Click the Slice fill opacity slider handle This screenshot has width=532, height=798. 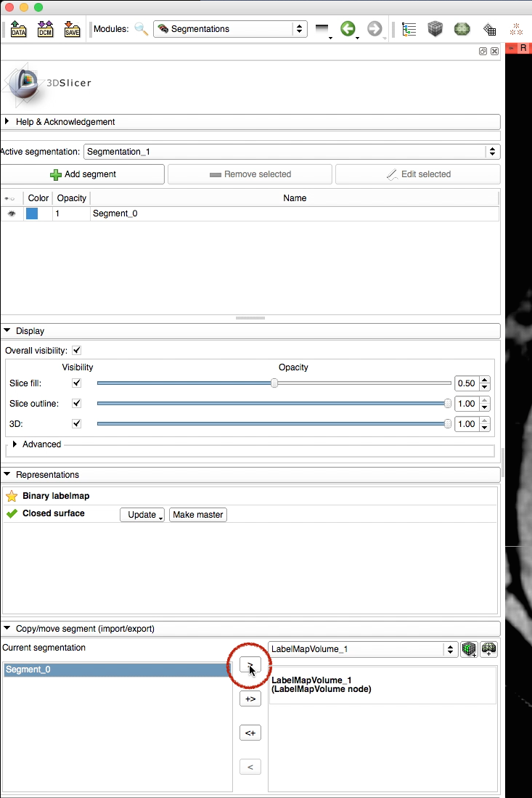pyautogui.click(x=274, y=383)
